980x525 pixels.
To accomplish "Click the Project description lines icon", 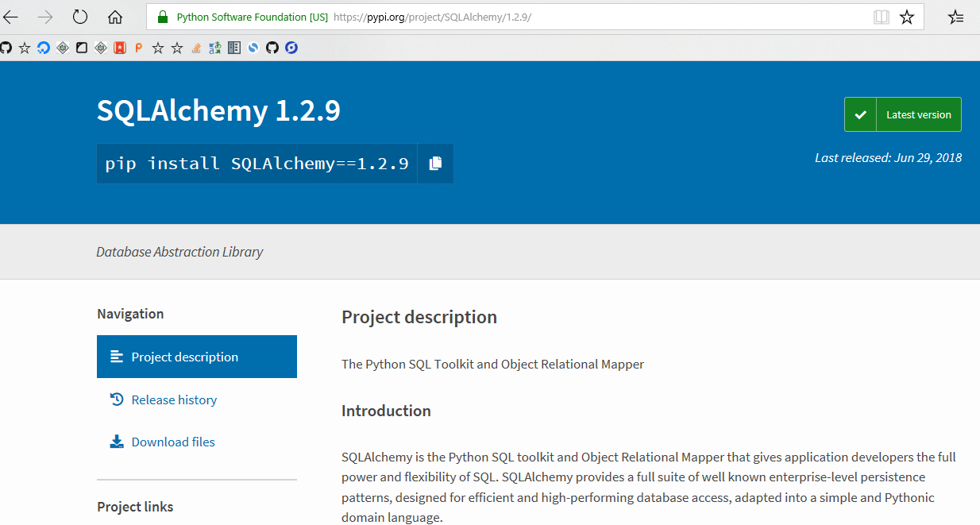I will pyautogui.click(x=117, y=357).
